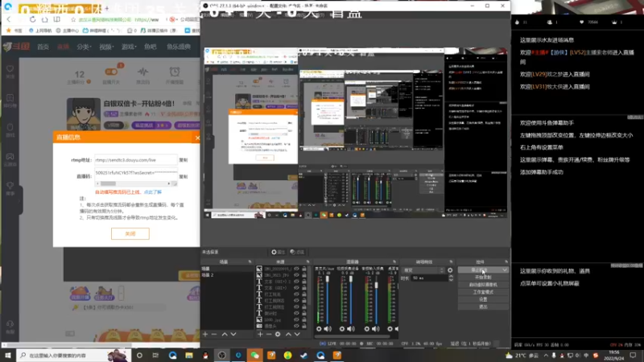This screenshot has height=362, width=644.
Task: Move the selected source up
Action: coord(288,334)
